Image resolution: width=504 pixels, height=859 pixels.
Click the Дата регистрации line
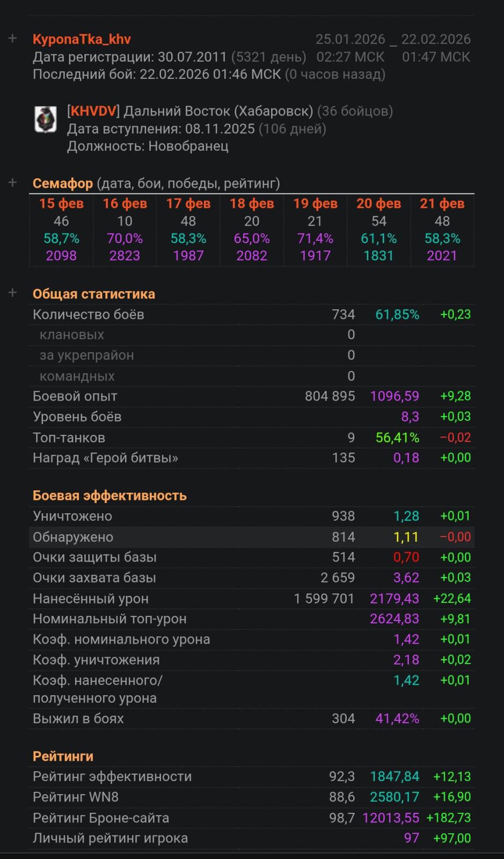(170, 57)
